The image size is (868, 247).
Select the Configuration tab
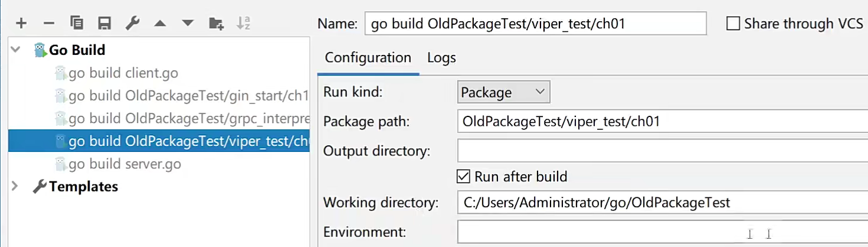click(x=368, y=58)
